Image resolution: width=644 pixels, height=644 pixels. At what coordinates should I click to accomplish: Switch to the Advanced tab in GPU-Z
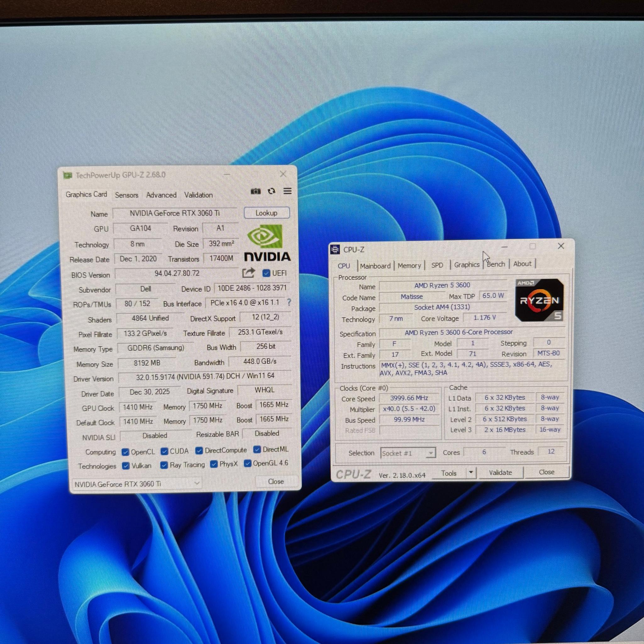coord(161,195)
